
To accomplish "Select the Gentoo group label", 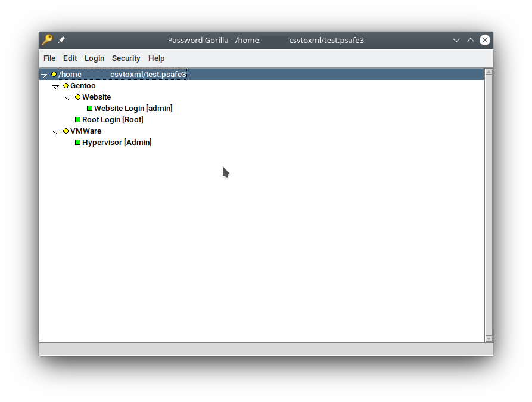I will tap(83, 86).
